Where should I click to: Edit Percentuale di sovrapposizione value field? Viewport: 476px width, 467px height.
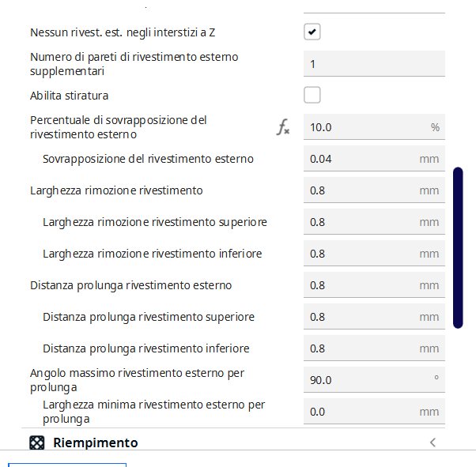[x=364, y=127]
